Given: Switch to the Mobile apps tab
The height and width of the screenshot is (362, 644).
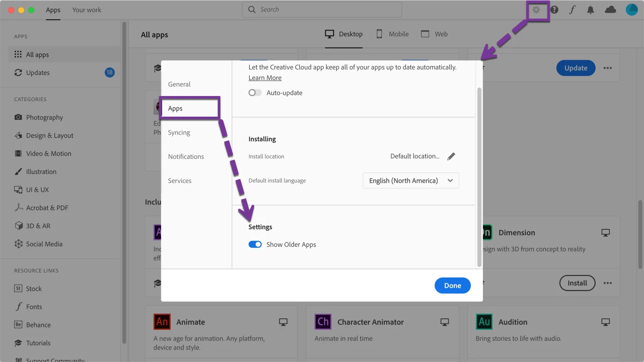Looking at the screenshot, I should pyautogui.click(x=392, y=34).
